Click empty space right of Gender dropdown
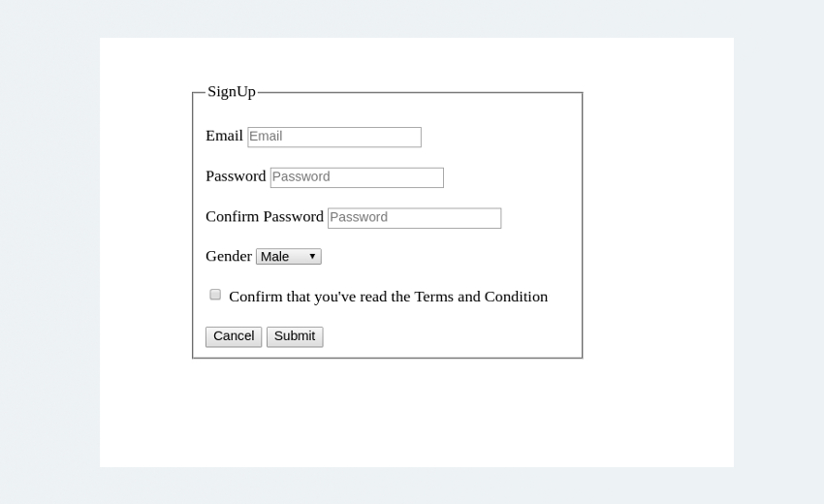The width and height of the screenshot is (824, 504). tap(446, 257)
